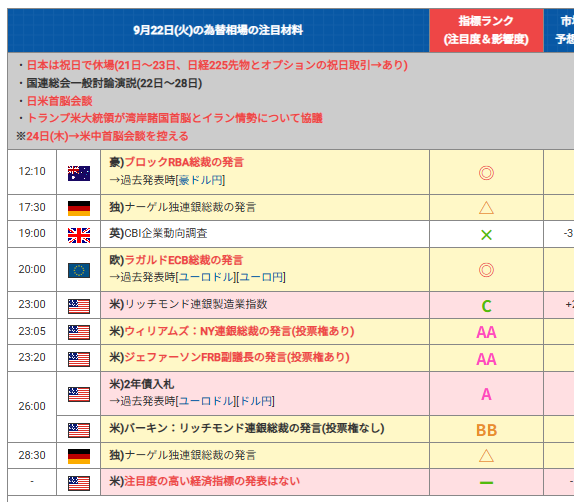Click the green X rank for CBI企業動向調査

486,235
